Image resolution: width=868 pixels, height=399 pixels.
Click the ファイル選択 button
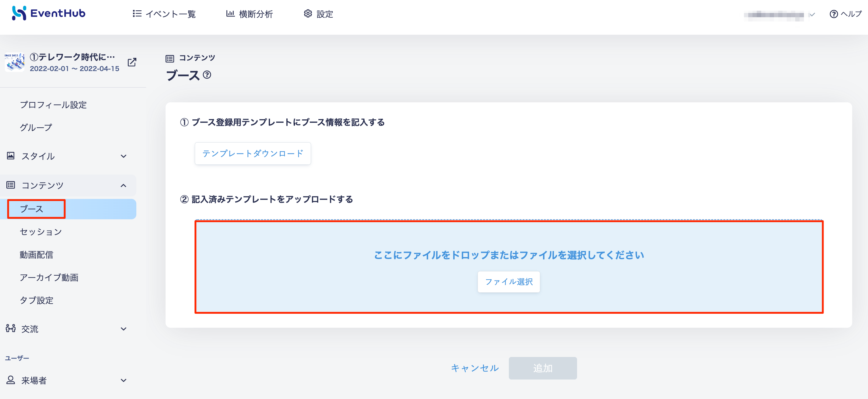click(x=509, y=282)
